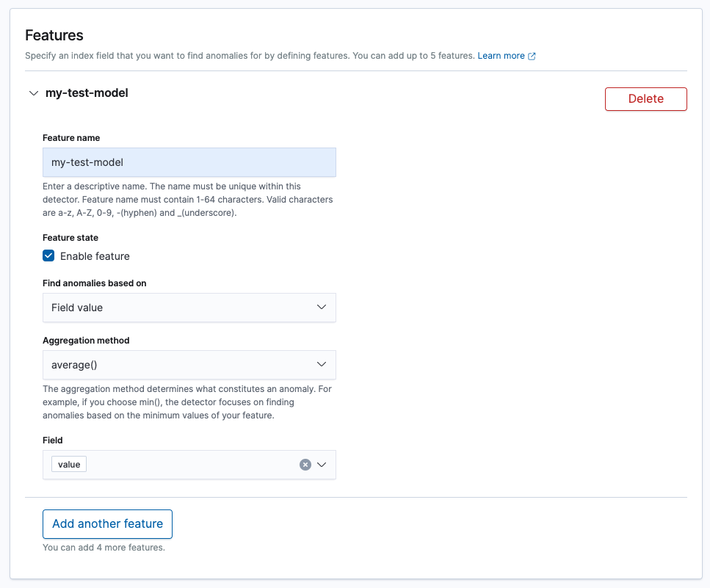Click the external link icon beside Learn more
Viewport: 710px width, 588px height.
click(x=532, y=56)
